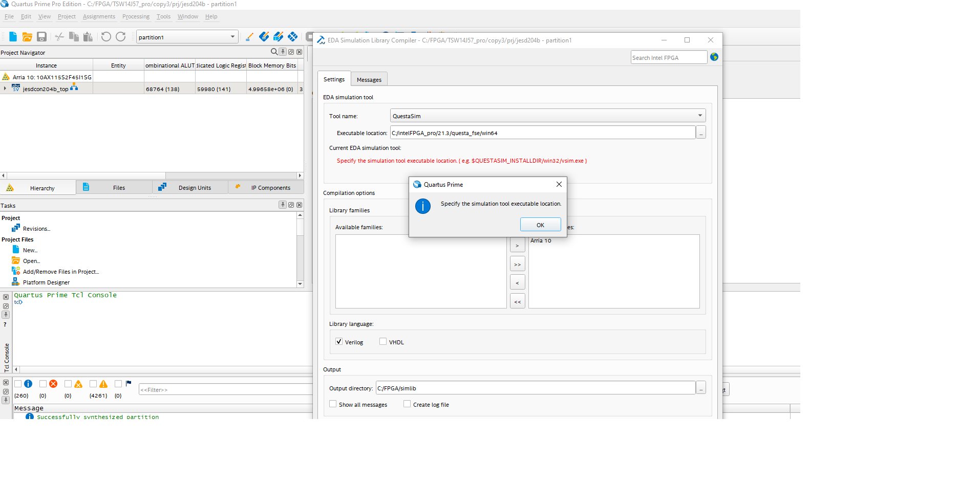Viewport: 980px width, 484px height.
Task: Open Platform Designer from the Tasks list
Action: [46, 282]
